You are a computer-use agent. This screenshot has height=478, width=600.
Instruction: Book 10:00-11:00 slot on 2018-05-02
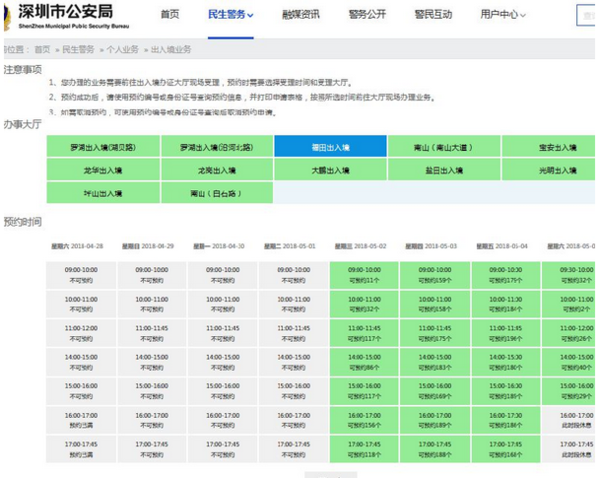pyautogui.click(x=364, y=304)
